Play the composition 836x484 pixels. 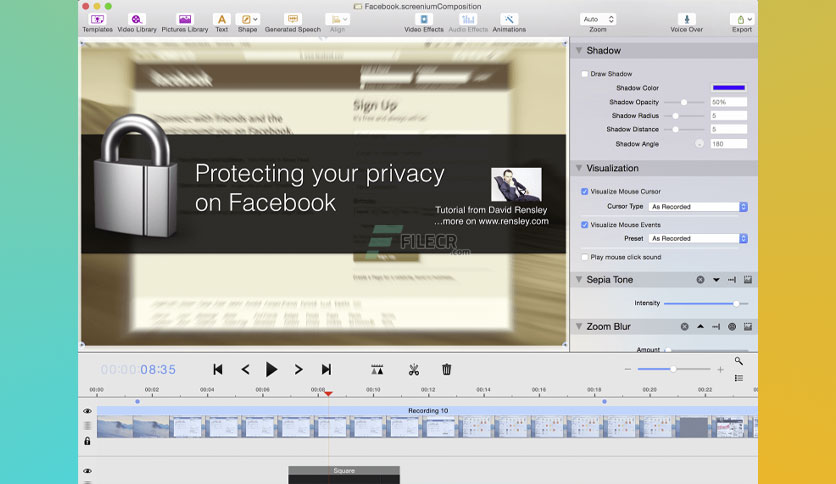271,369
